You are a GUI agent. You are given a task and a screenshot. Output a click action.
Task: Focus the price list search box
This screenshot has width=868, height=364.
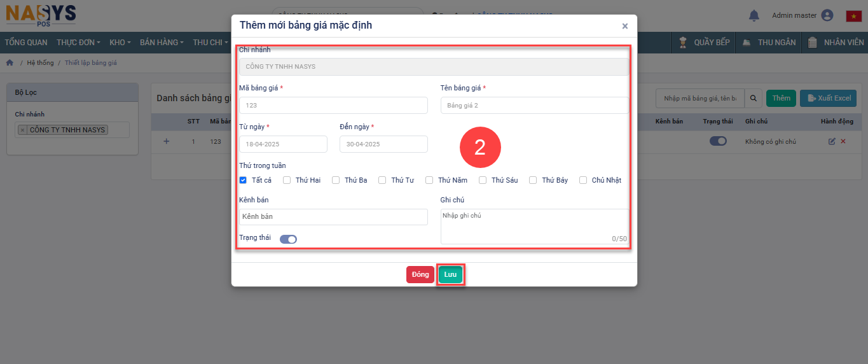pyautogui.click(x=700, y=98)
